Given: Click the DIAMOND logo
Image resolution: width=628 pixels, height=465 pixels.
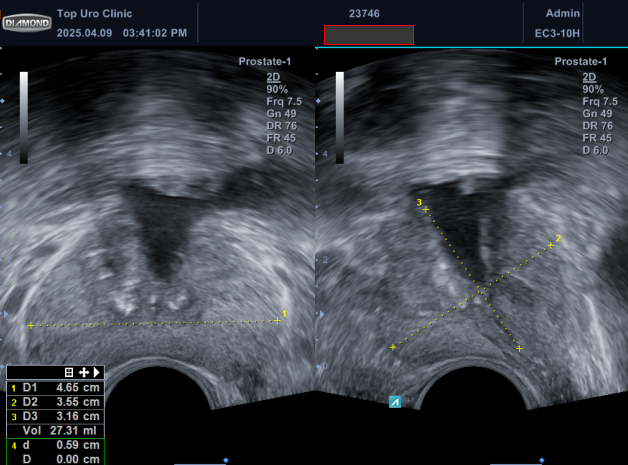Looking at the screenshot, I should coord(27,23).
